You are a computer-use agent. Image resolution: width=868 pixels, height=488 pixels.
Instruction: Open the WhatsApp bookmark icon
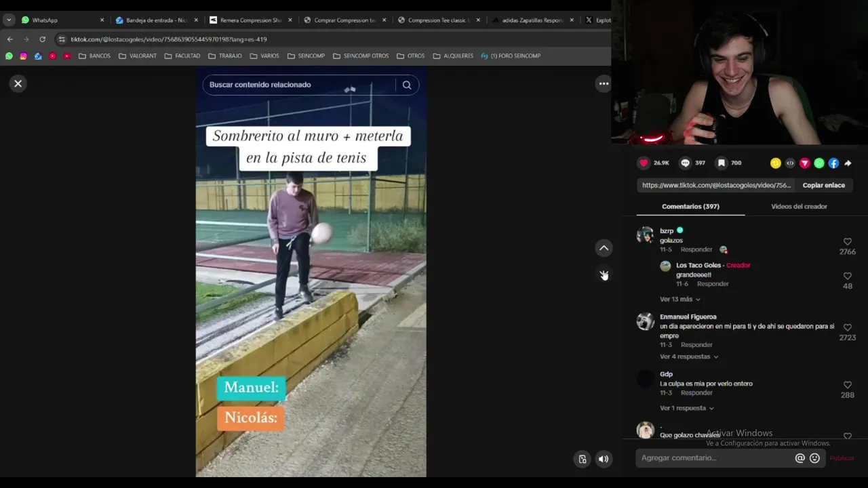9,56
